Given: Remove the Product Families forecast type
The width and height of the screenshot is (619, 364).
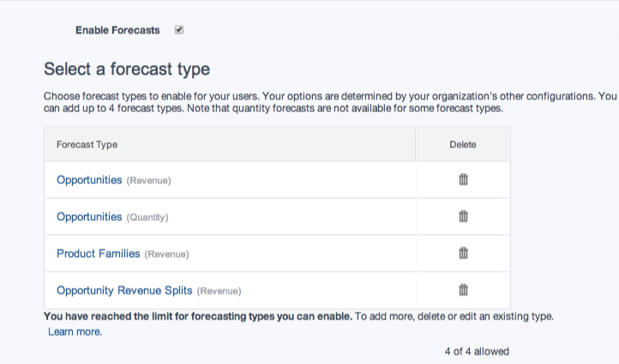Looking at the screenshot, I should (463, 254).
